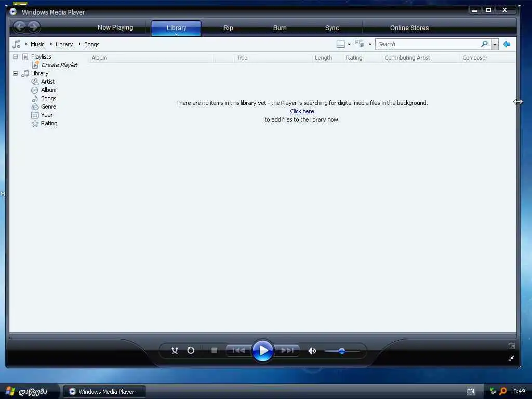
Task: Click the music note category icon
Action: click(16, 44)
